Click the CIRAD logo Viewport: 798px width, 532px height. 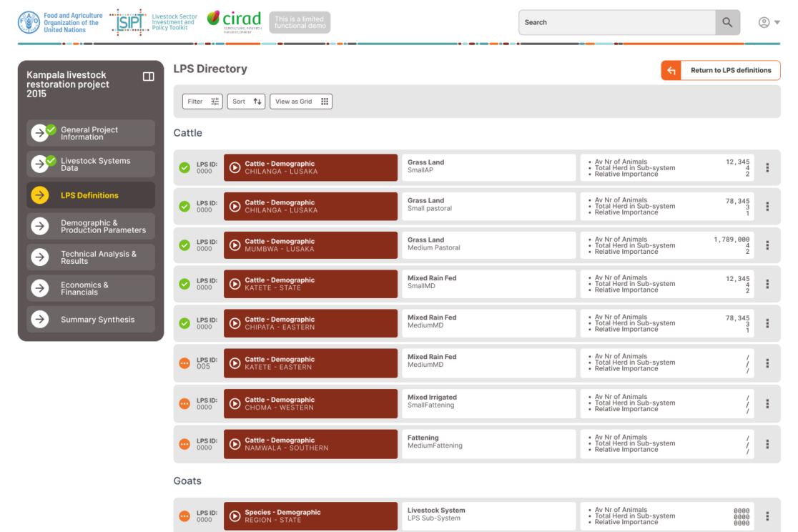(234, 21)
